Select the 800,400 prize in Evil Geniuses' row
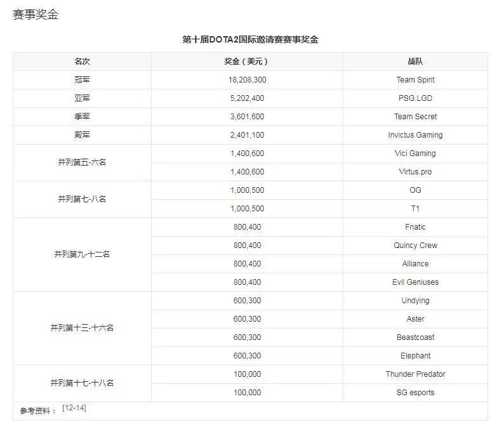504x432 pixels. tap(247, 282)
